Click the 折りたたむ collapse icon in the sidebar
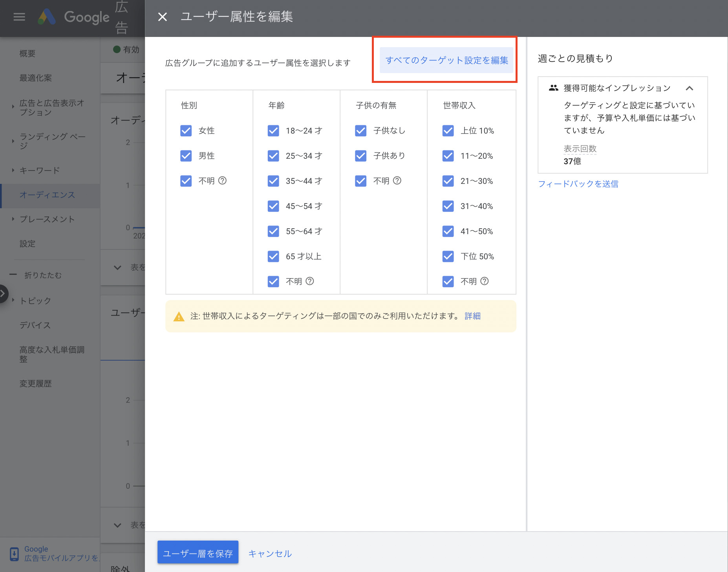This screenshot has height=572, width=728. (x=13, y=275)
